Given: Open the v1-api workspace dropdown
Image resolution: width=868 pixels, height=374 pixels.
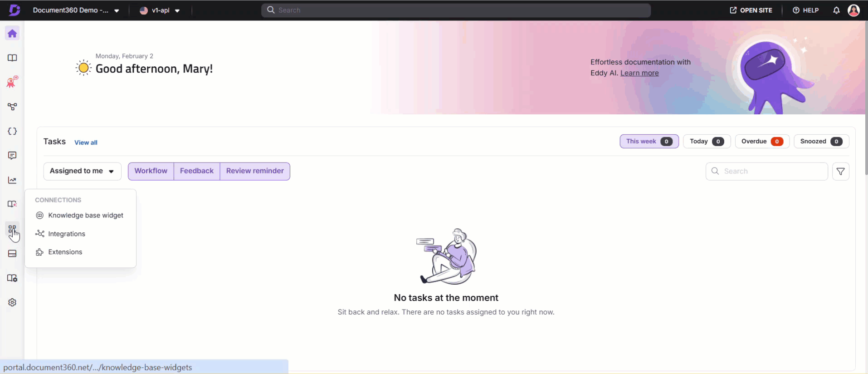Looking at the screenshot, I should click(x=160, y=10).
